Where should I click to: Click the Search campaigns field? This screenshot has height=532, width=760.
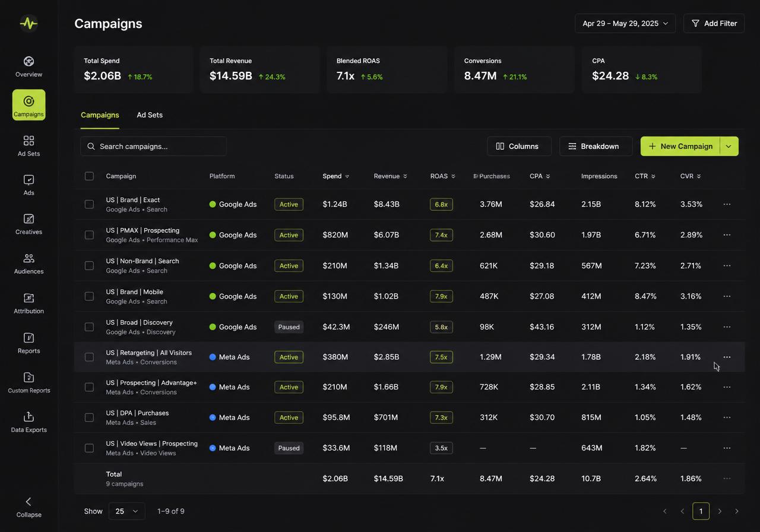coord(153,146)
